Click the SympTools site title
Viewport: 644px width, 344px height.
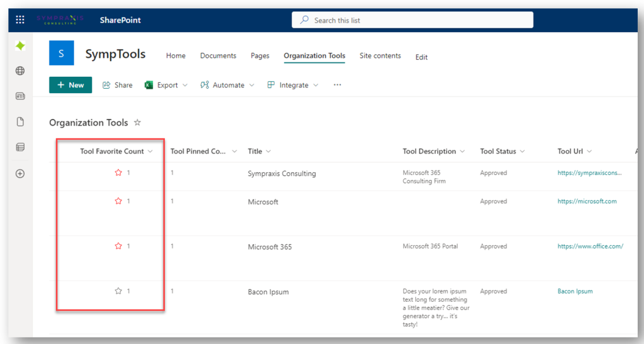[x=116, y=54]
